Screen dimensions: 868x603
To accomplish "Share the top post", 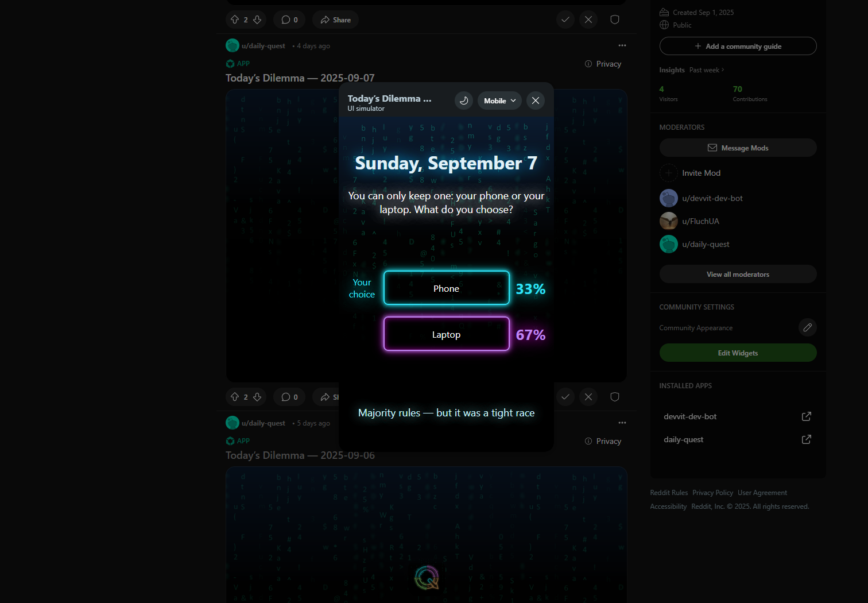I will pyautogui.click(x=336, y=20).
